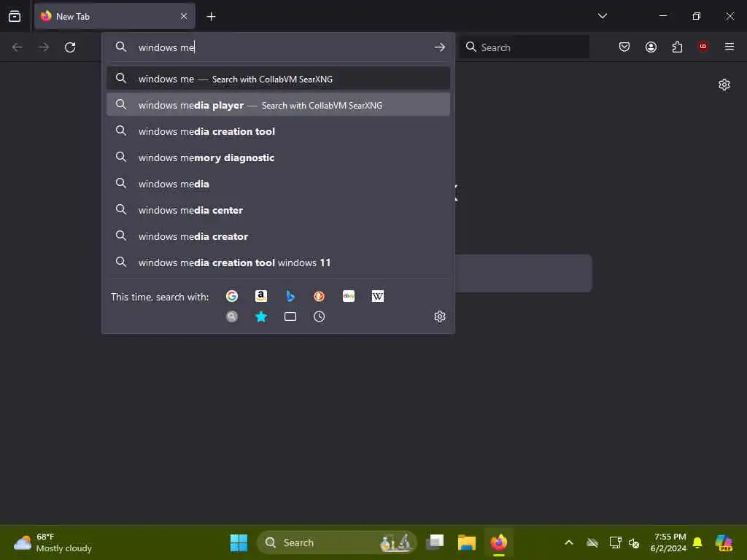Open Task View on the taskbar

[x=435, y=542]
